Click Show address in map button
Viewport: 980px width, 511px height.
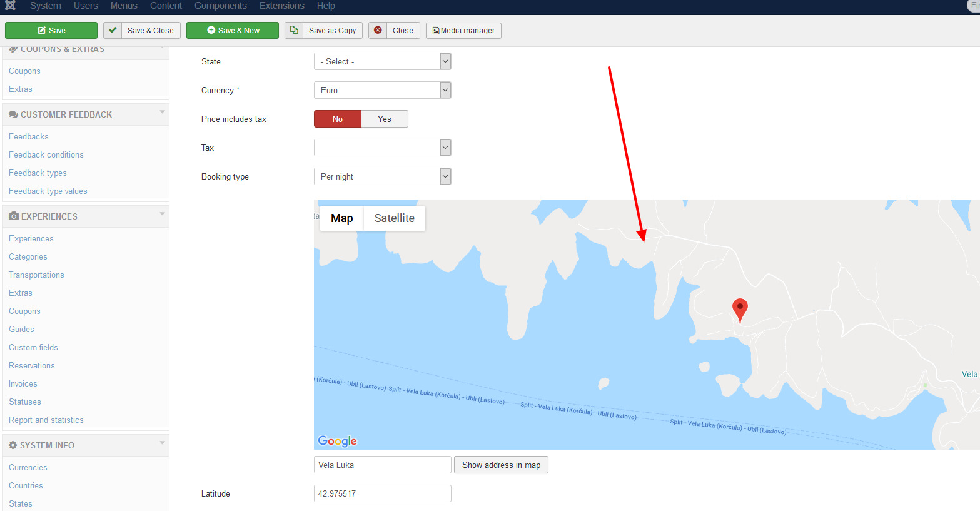point(501,465)
